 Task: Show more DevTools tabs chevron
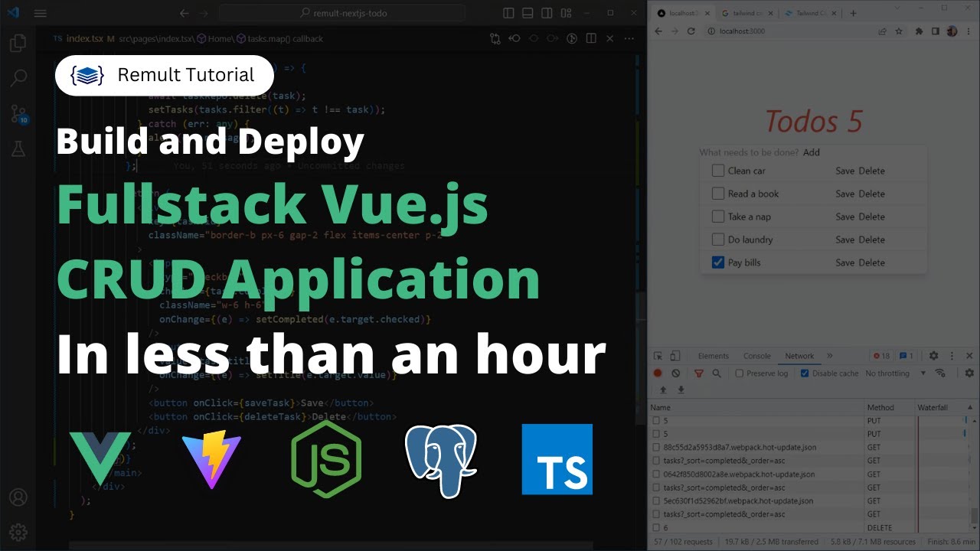(829, 356)
